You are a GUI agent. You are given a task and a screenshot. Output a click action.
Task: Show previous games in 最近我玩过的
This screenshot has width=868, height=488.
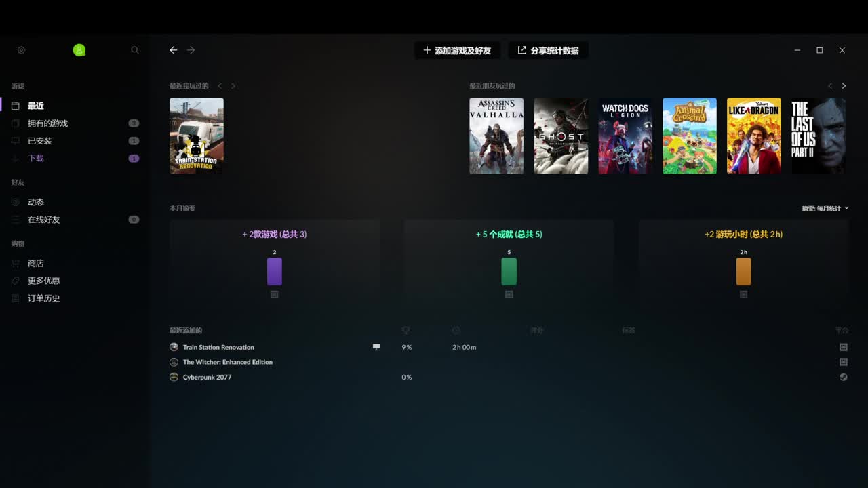(x=220, y=86)
